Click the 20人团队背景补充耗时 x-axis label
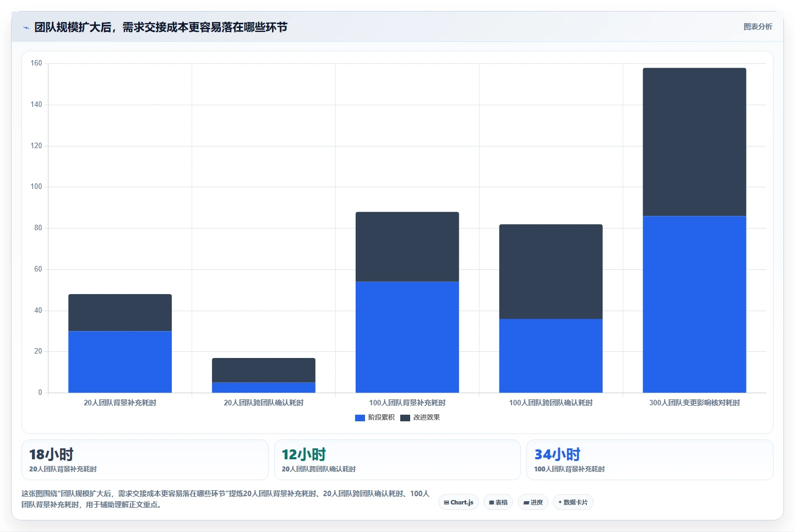This screenshot has width=795, height=532. click(x=120, y=403)
